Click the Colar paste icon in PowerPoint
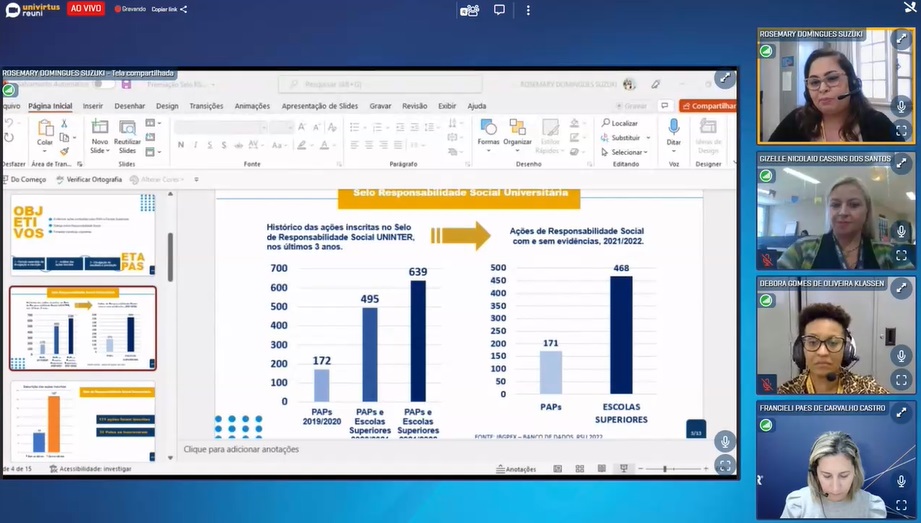The width and height of the screenshot is (921, 523). pyautogui.click(x=45, y=128)
